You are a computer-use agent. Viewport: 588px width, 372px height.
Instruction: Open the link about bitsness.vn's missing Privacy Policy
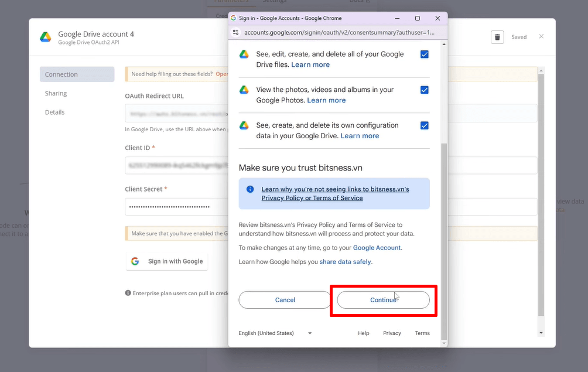point(335,193)
